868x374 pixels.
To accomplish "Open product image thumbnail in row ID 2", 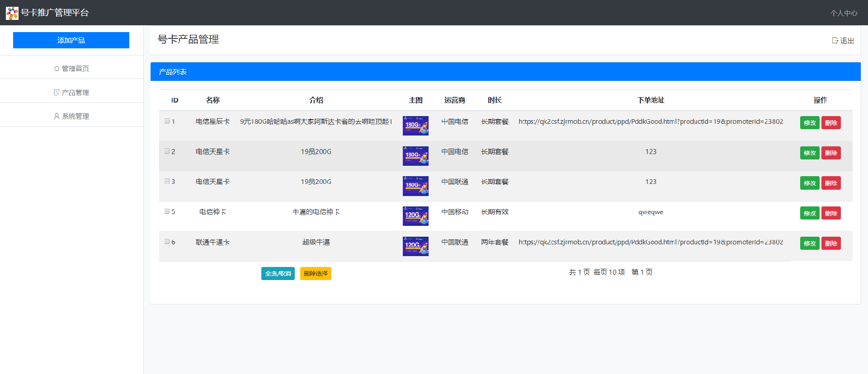I will click(415, 156).
